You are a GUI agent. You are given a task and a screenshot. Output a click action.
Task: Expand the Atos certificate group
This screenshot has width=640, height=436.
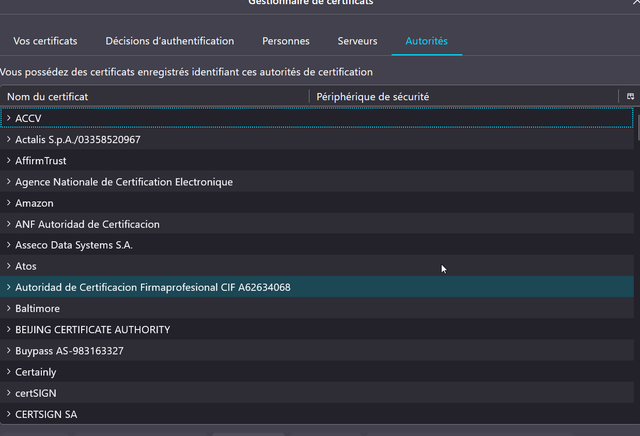[x=9, y=266]
